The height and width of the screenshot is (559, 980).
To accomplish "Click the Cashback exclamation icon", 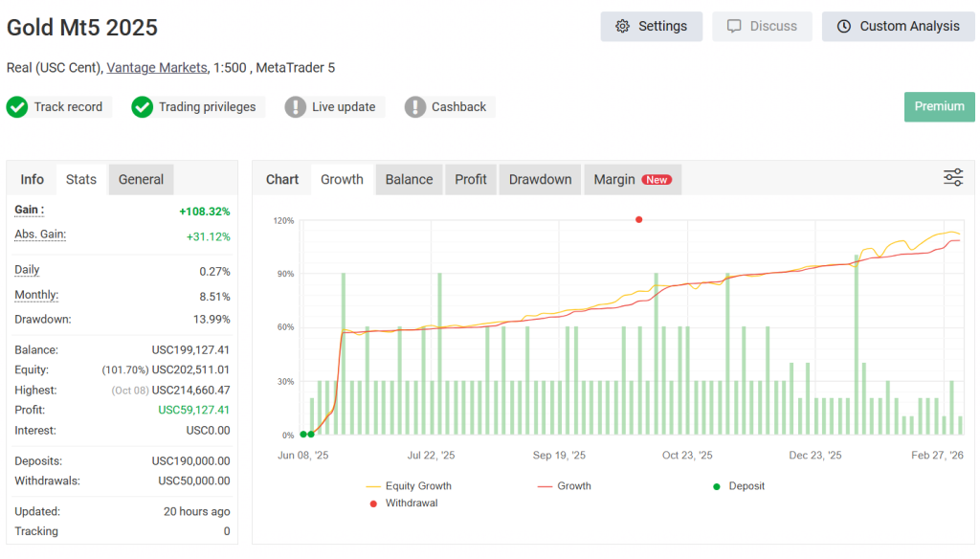I will pyautogui.click(x=414, y=107).
